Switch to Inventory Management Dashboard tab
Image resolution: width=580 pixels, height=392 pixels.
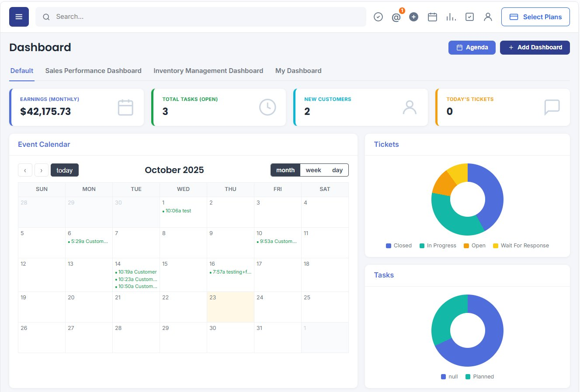(208, 71)
